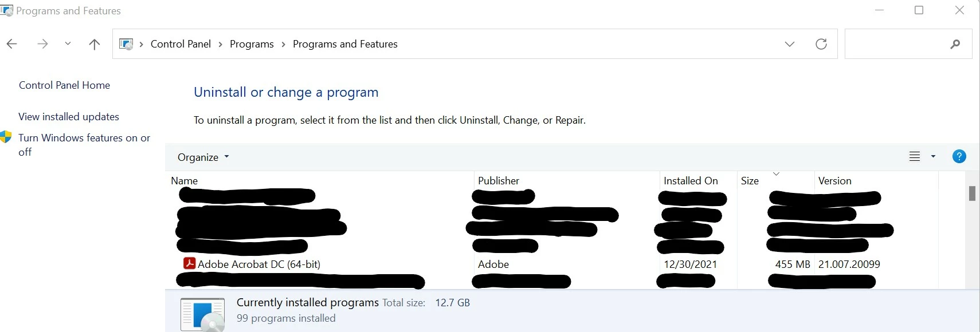Open Control Panel Home link
This screenshot has width=980, height=332.
tap(64, 85)
